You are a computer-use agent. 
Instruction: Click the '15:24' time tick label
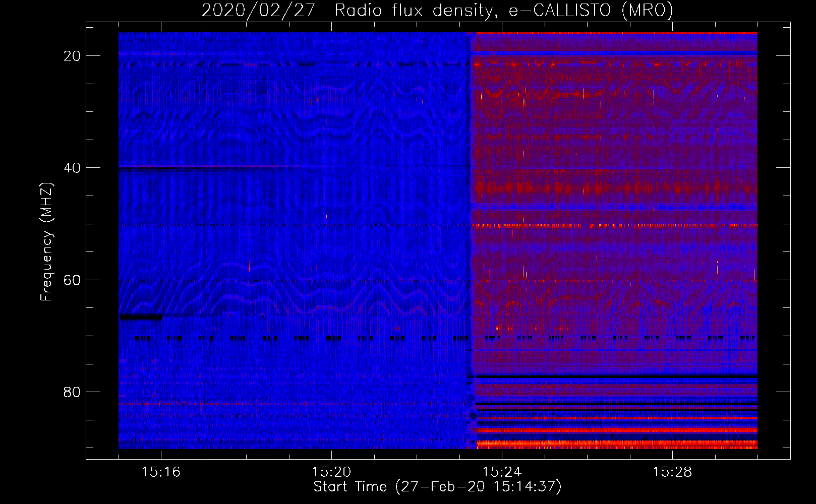(x=502, y=472)
